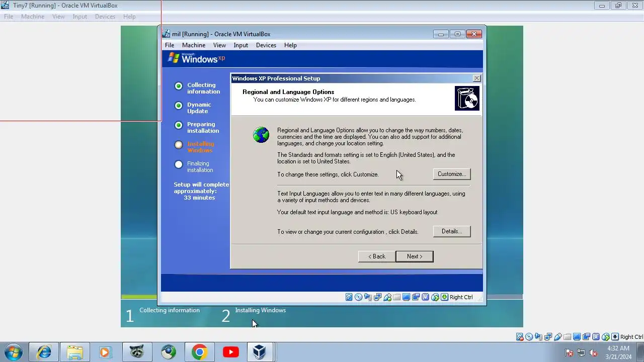The height and width of the screenshot is (362, 644).
Task: Click keyboard capture arrow in Tiny7 window status bar
Action: click(615, 337)
